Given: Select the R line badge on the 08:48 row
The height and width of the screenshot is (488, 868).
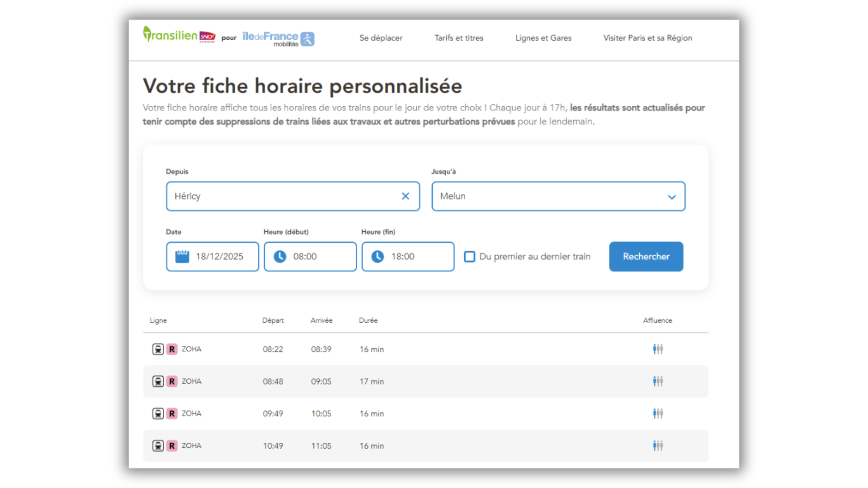Looking at the screenshot, I should 172,381.
